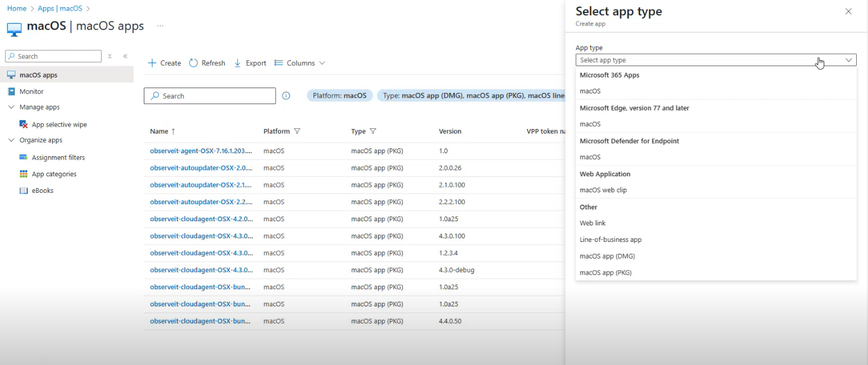This screenshot has width=868, height=365.
Task: Collapse the Manage apps section
Action: [x=11, y=107]
